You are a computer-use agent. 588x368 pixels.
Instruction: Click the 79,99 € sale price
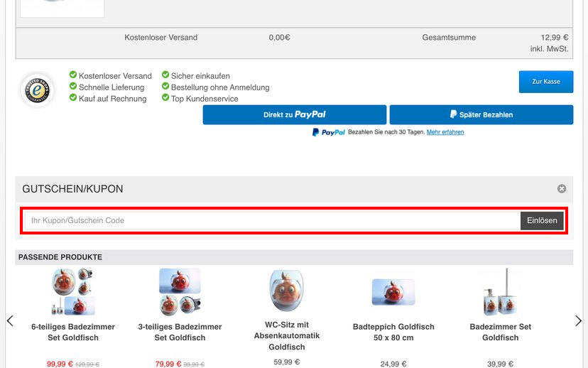pyautogui.click(x=168, y=364)
